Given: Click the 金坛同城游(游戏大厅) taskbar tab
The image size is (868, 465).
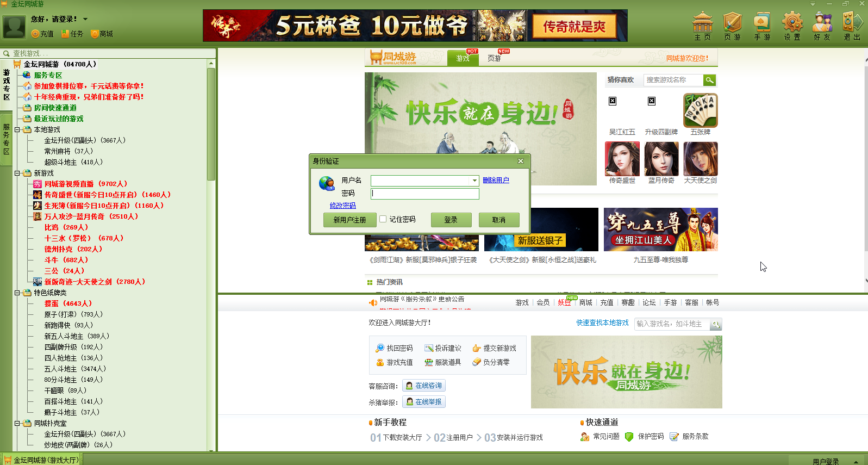Looking at the screenshot, I should (41, 460).
